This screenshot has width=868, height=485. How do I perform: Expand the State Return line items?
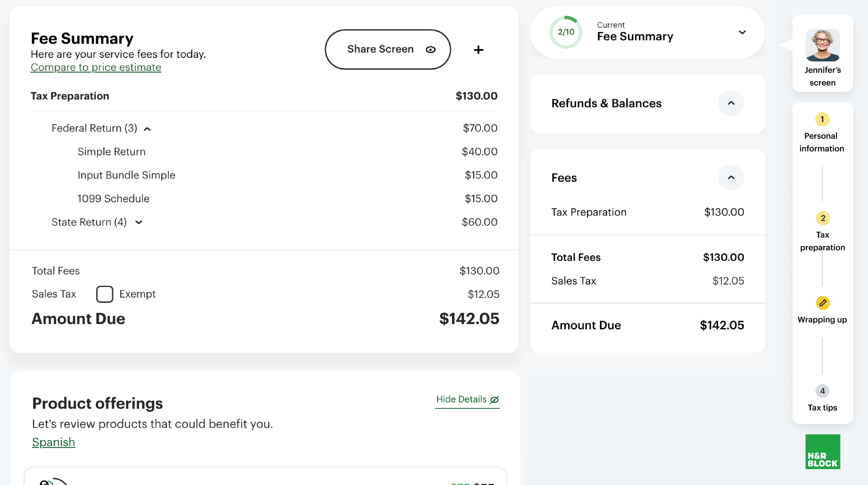pos(139,222)
